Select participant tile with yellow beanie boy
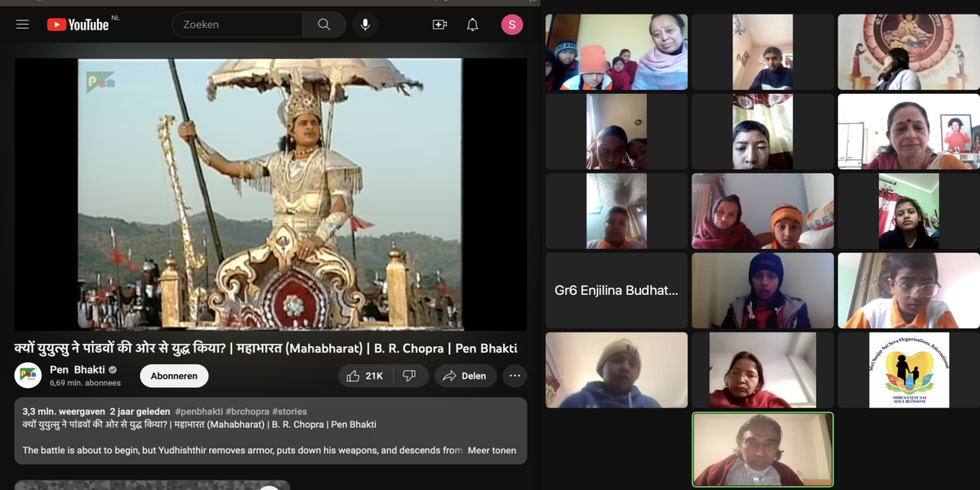 pyautogui.click(x=617, y=369)
